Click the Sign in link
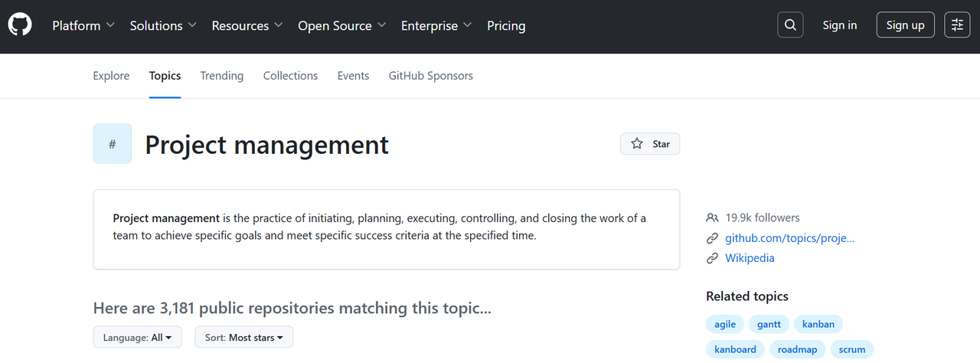Viewport: 980px width, 363px height. (840, 25)
